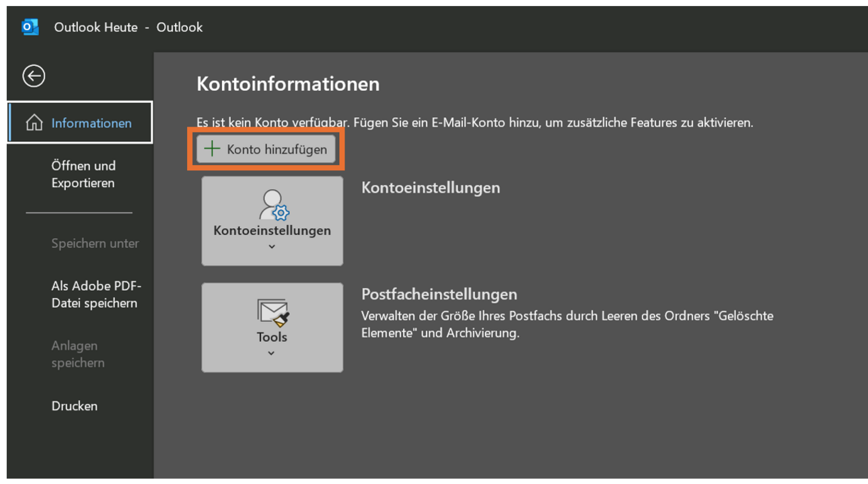Click the envelope with brush Tools icon
868x484 pixels.
point(273,312)
